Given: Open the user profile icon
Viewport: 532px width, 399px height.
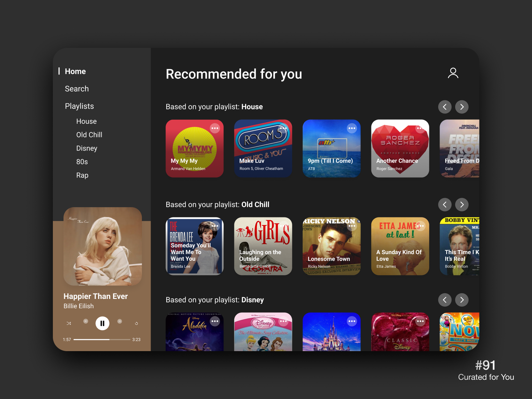Looking at the screenshot, I should click(x=453, y=73).
